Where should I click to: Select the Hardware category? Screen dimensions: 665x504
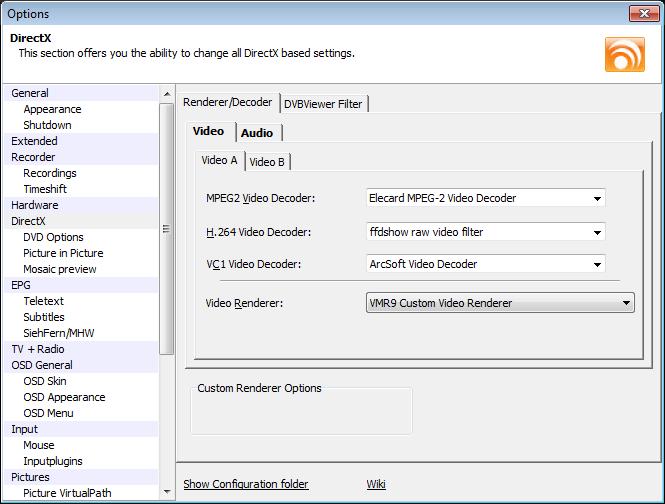point(35,205)
